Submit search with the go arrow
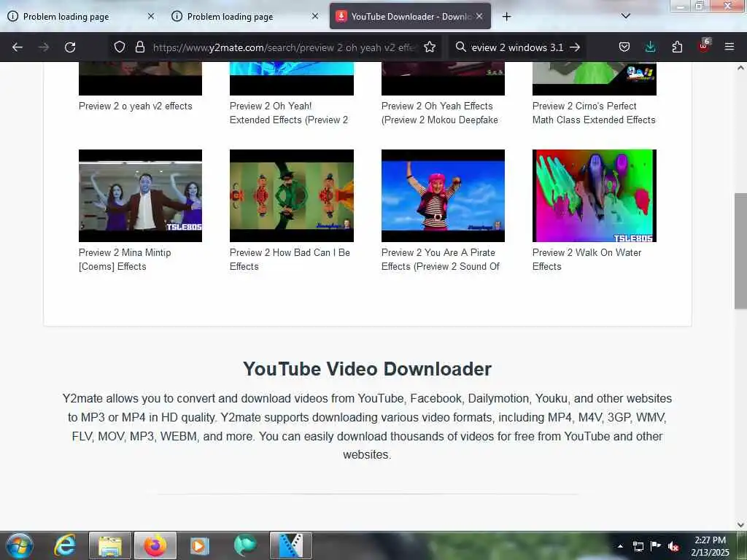747x560 pixels. click(x=575, y=47)
